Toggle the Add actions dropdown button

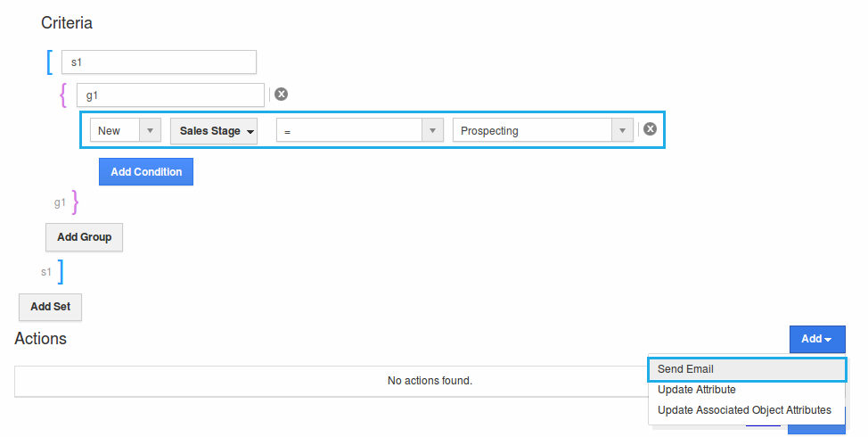816,339
